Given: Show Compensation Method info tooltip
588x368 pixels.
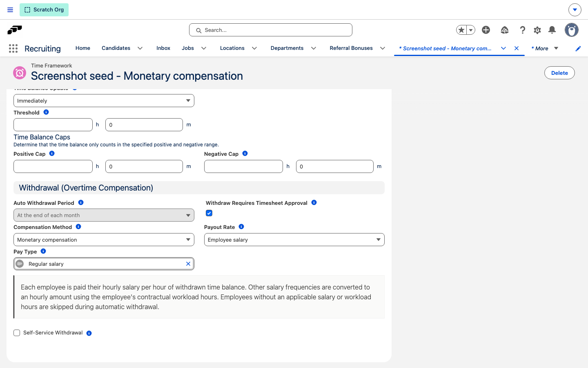Looking at the screenshot, I should (x=78, y=227).
